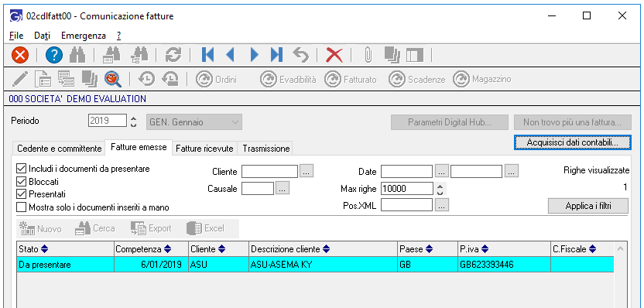Click the red X delete icon
This screenshot has width=644, height=308.
pyautogui.click(x=334, y=55)
